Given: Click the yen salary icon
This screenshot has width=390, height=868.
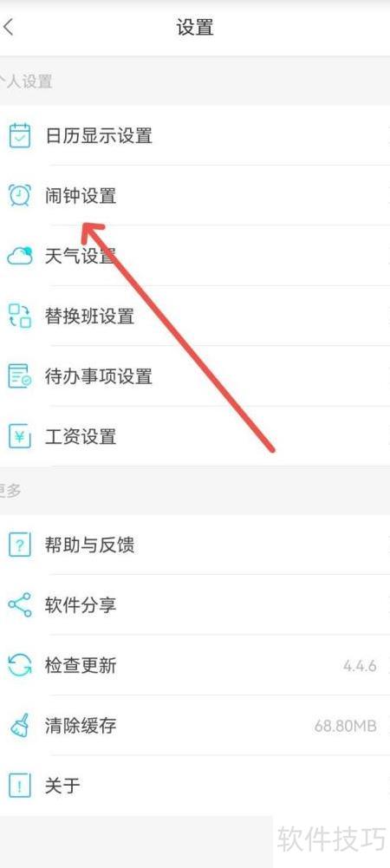Looking at the screenshot, I should pos(20,437).
